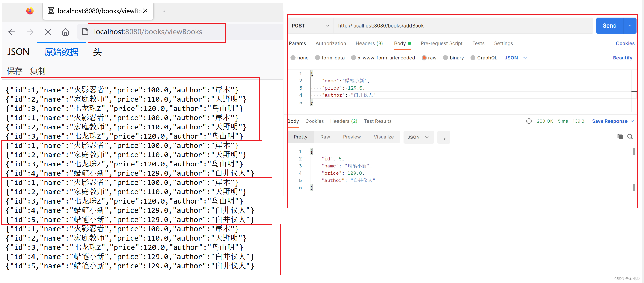Click the Tests tab in request panel

tap(477, 43)
